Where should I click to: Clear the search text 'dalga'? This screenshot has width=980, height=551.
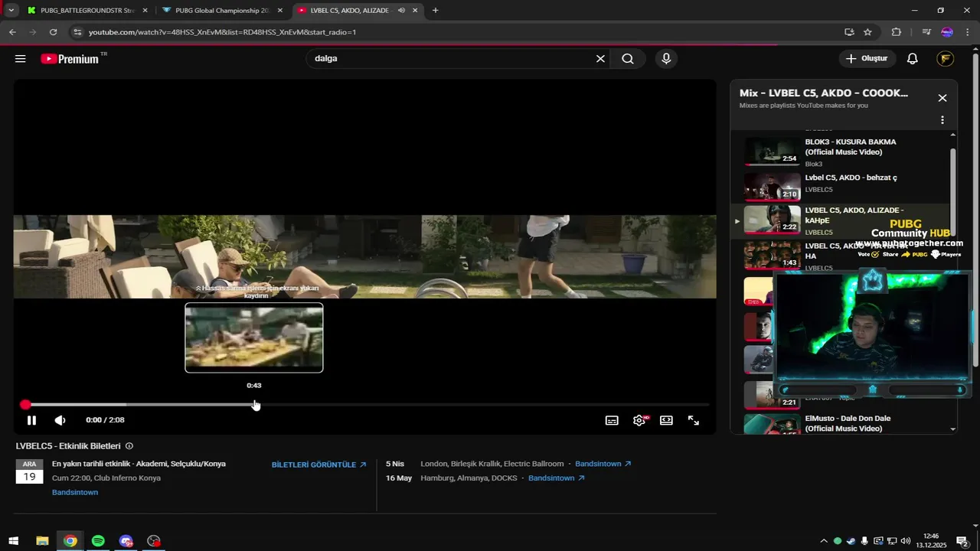[600, 59]
